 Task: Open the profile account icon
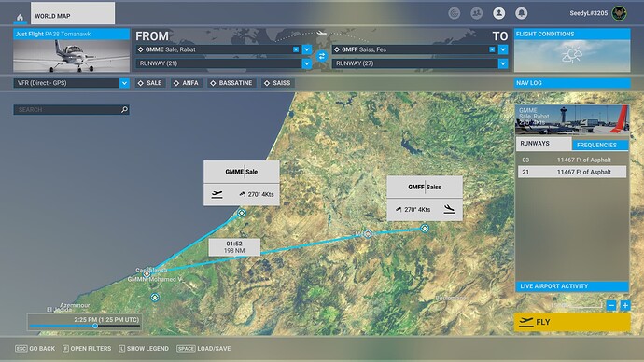499,13
